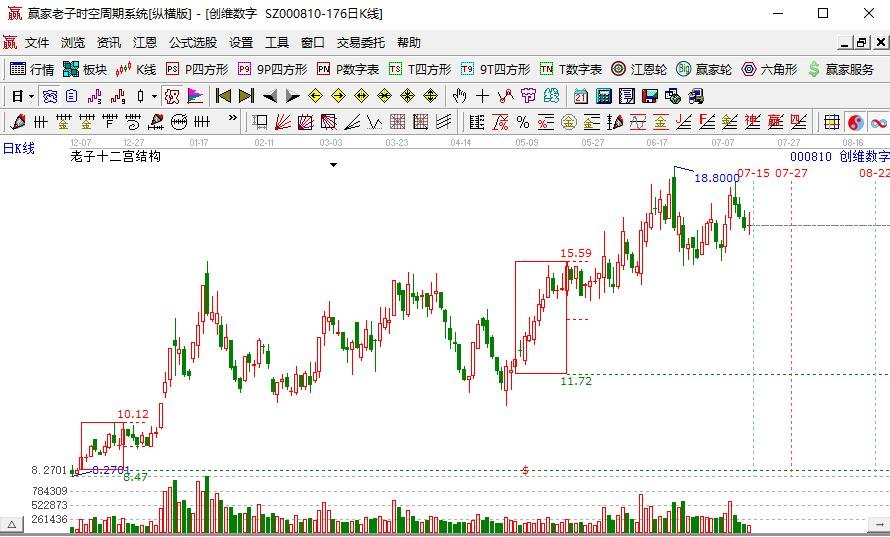Image resolution: width=890 pixels, height=537 pixels.
Task: Click the telephone icon in toolbar
Action: coord(50,97)
